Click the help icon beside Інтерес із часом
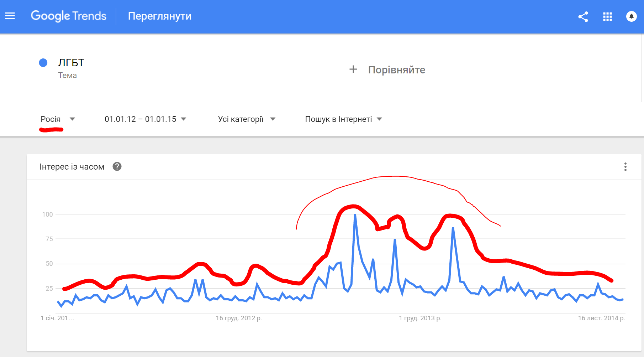Viewport: 644px width, 357px height. tap(117, 166)
